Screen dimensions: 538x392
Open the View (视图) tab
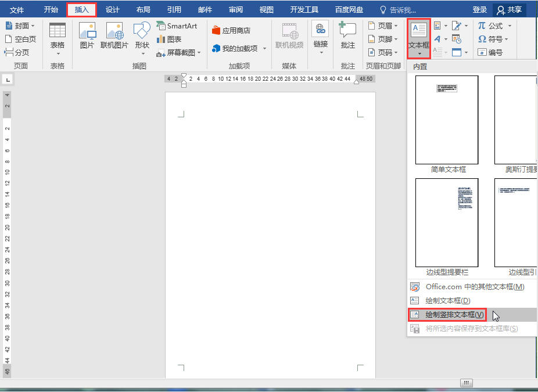click(x=267, y=10)
